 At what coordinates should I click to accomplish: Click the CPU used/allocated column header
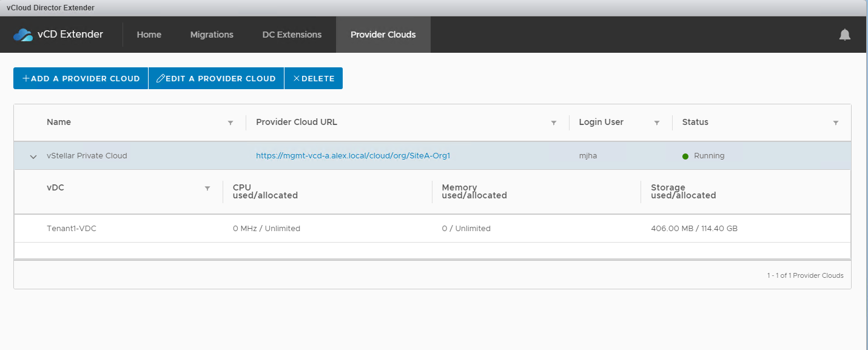[x=265, y=192]
